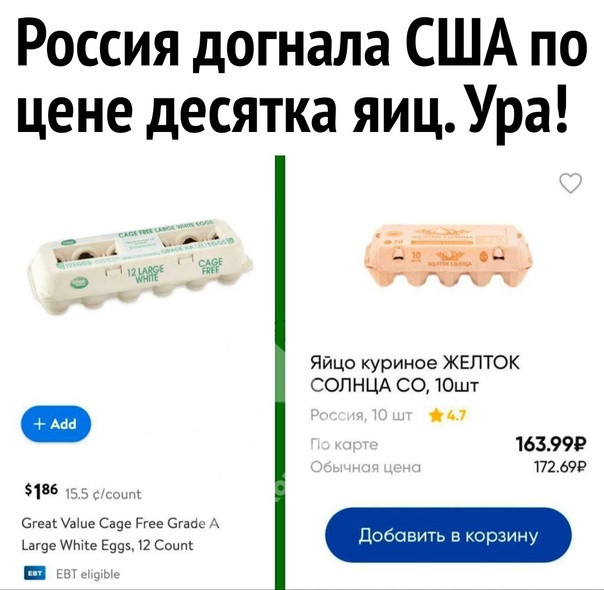The height and width of the screenshot is (590, 604).
Task: Click the 163.99₽ card price
Action: pos(551,444)
